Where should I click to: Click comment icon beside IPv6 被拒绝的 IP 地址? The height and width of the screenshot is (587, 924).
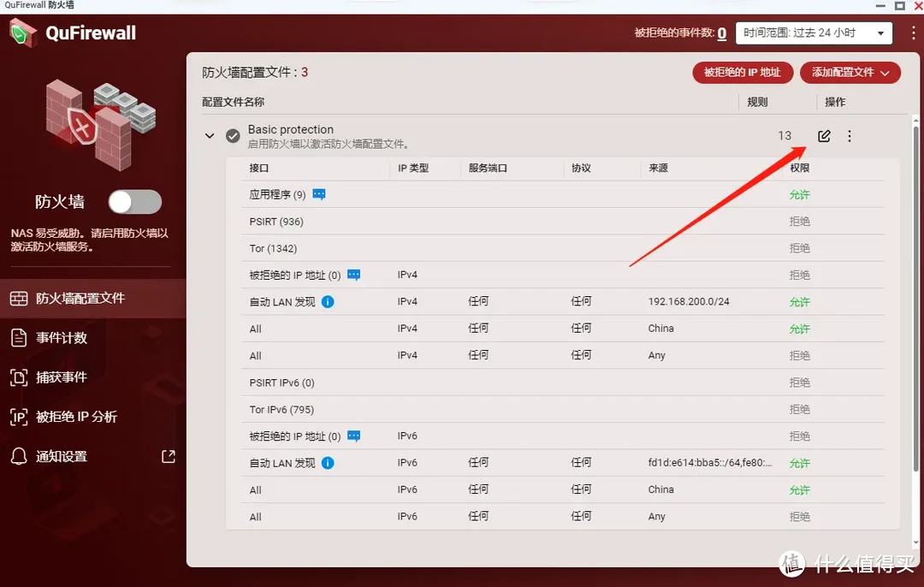353,436
